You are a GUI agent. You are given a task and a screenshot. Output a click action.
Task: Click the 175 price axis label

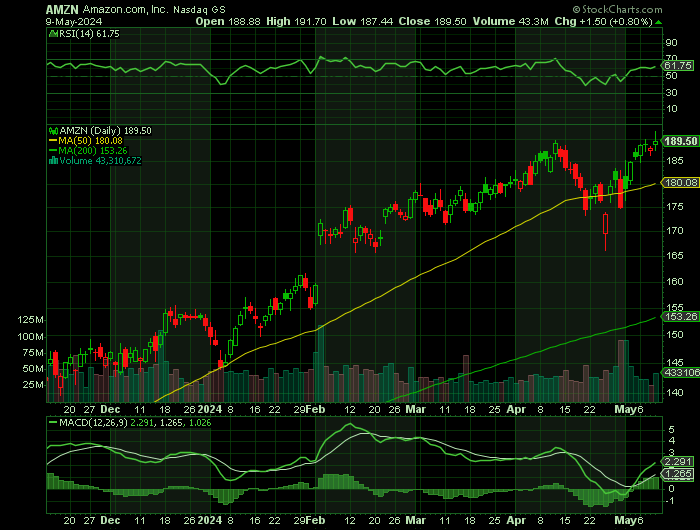pos(674,207)
